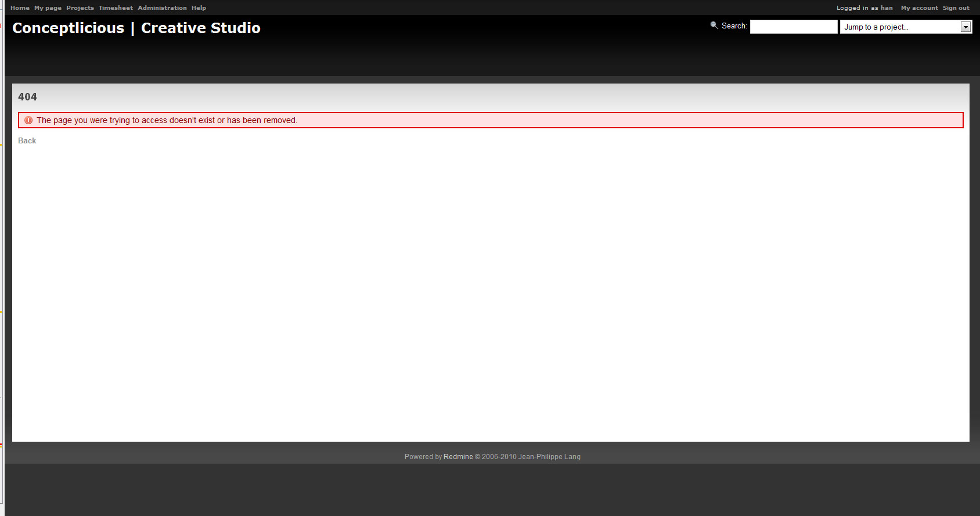Go to the Home menu link
This screenshot has width=980, height=516.
(x=20, y=8)
